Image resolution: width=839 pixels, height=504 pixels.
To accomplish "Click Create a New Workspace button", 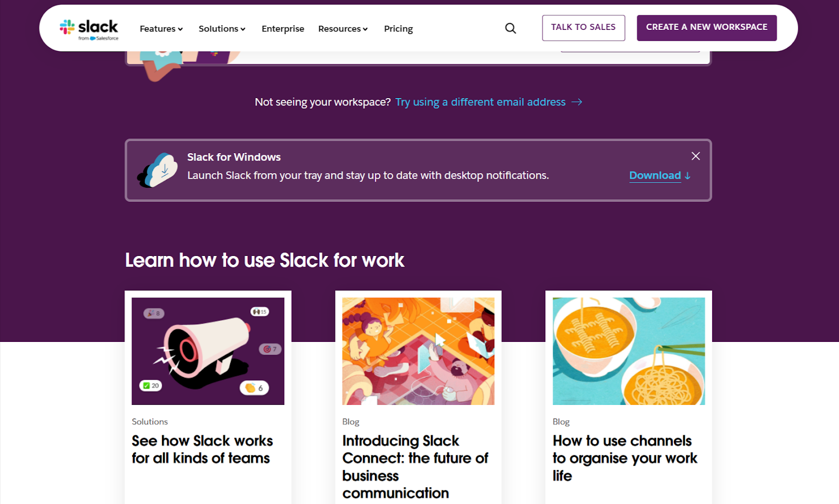I will 707,28.
